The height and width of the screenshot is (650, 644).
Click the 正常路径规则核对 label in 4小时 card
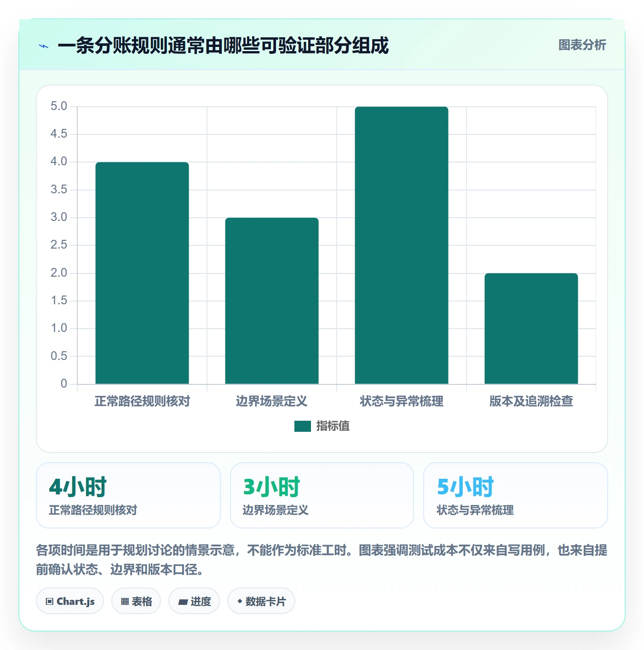click(93, 510)
